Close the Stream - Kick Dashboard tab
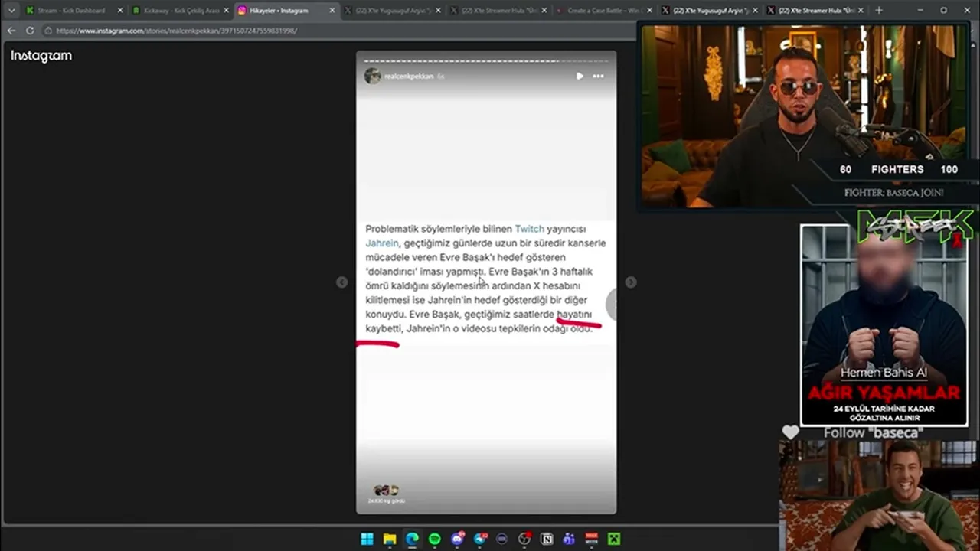The width and height of the screenshot is (980, 551). pyautogui.click(x=119, y=11)
